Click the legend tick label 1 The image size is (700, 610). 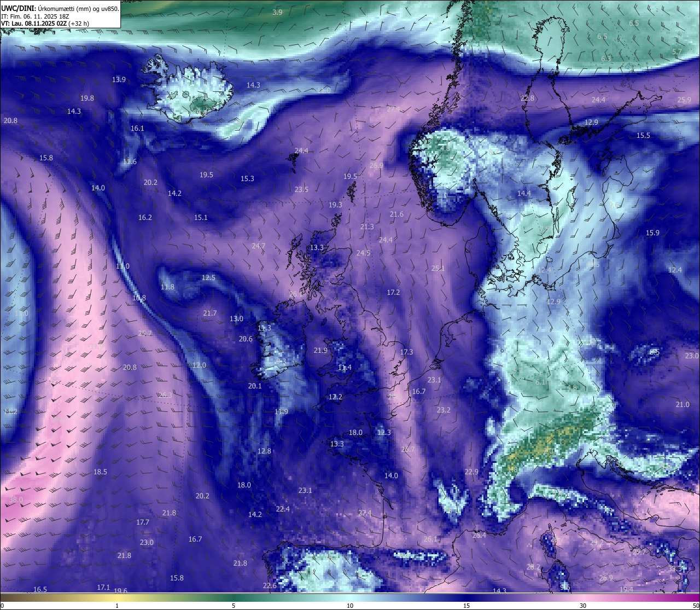(x=117, y=606)
